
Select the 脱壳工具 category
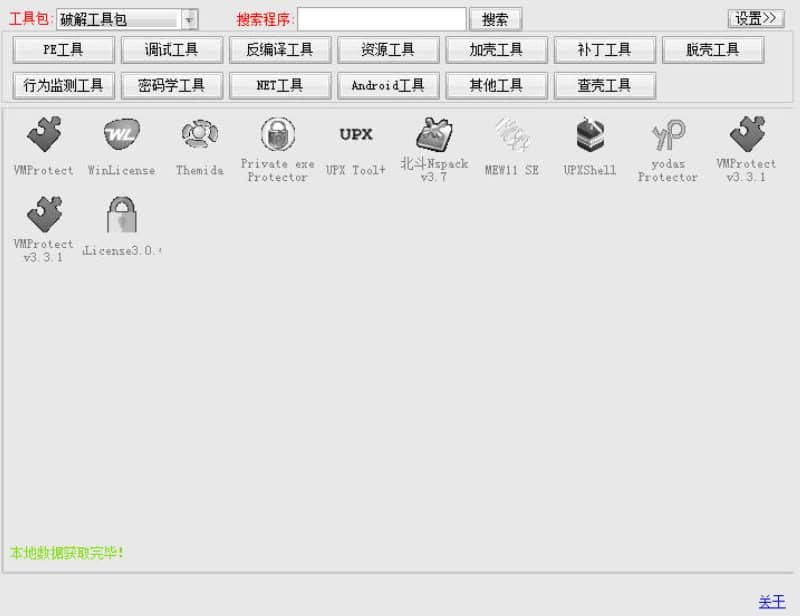pyautogui.click(x=712, y=50)
